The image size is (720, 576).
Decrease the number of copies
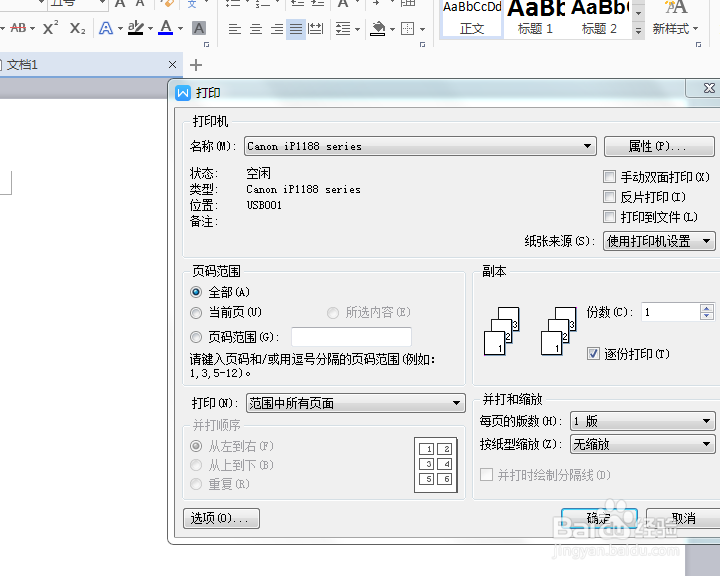(x=707, y=316)
